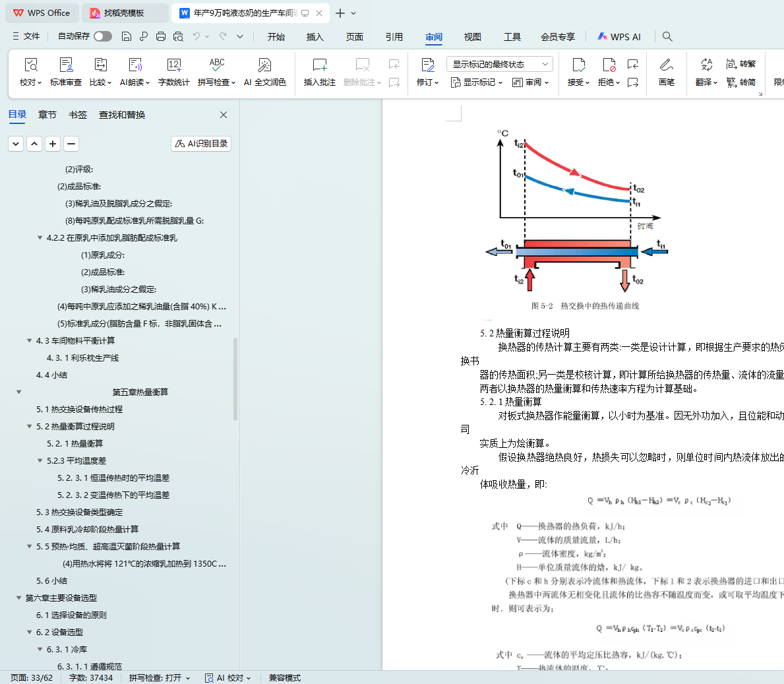The image size is (784, 684).
Task: Click the AI识别目录 button
Action: click(x=201, y=144)
